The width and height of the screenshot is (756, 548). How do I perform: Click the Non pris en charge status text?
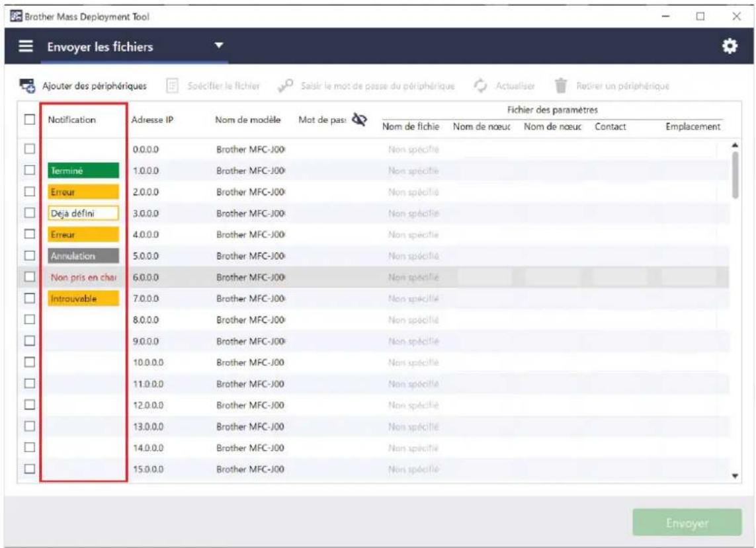84,277
